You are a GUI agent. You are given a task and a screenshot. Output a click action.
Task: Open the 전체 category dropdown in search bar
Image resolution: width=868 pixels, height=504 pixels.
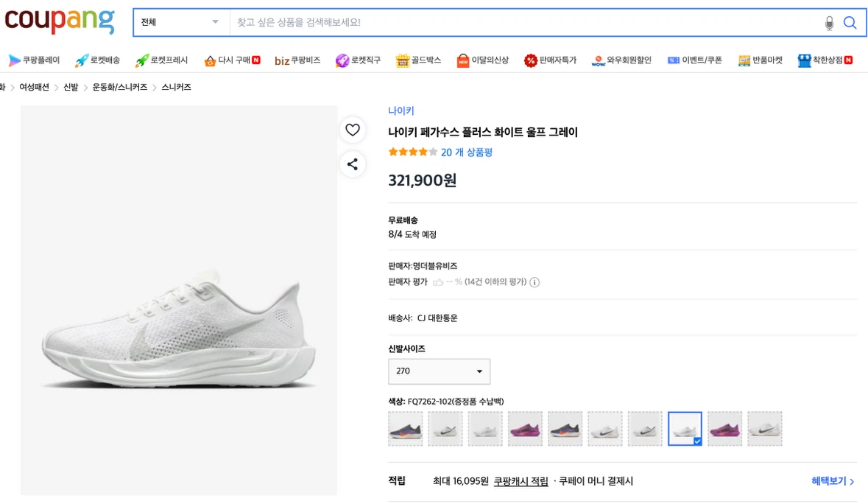click(x=181, y=23)
